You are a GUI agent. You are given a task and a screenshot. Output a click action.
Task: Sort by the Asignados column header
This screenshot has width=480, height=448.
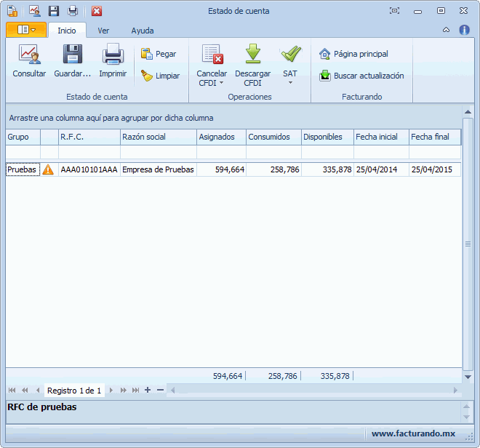pyautogui.click(x=222, y=137)
